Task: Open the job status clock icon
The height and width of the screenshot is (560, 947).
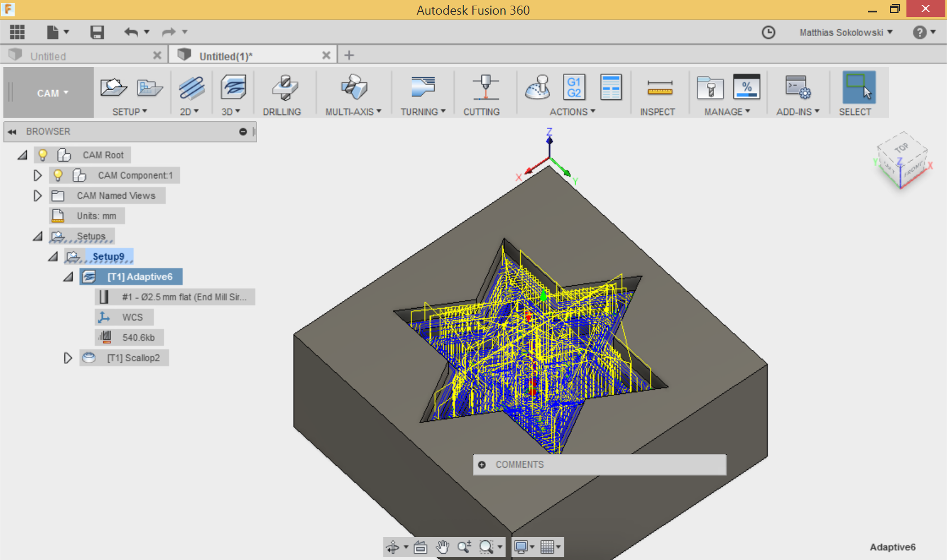Action: (x=768, y=32)
